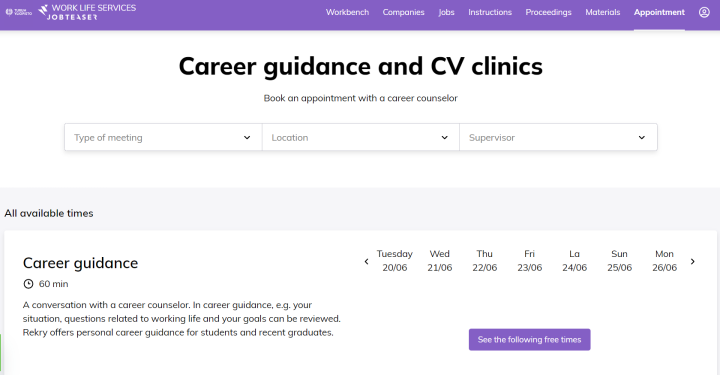Click See the following free times button
This screenshot has width=720, height=375.
pos(529,340)
